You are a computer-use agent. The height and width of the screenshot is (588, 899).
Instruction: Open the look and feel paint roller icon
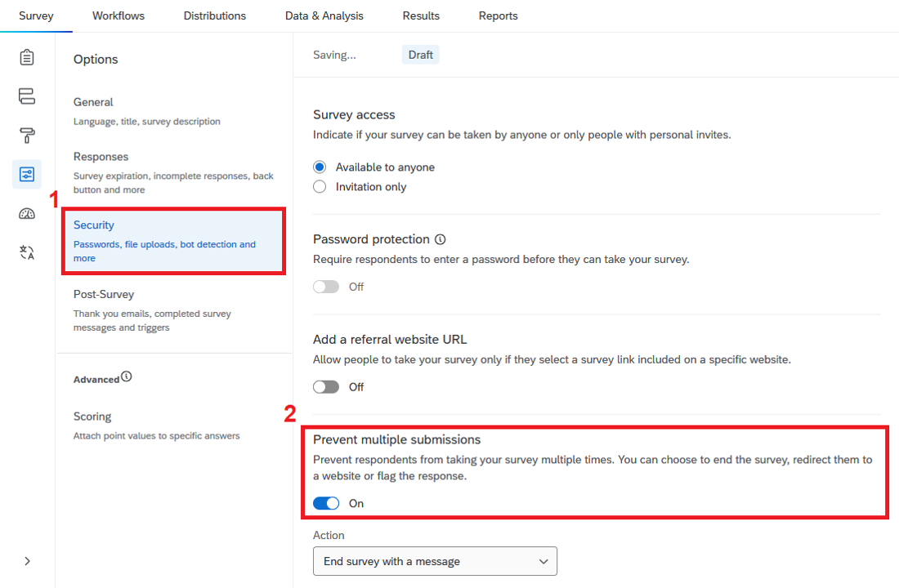click(x=27, y=136)
